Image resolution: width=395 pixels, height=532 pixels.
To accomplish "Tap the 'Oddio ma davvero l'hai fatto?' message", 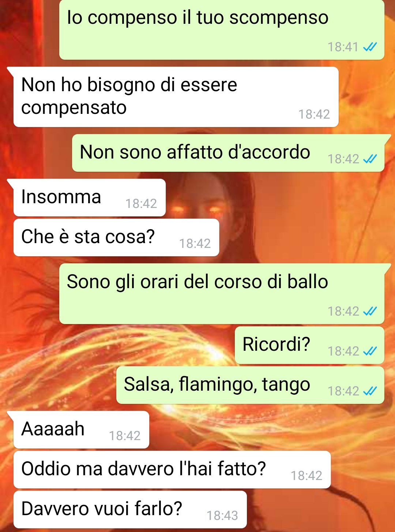I will tap(172, 470).
